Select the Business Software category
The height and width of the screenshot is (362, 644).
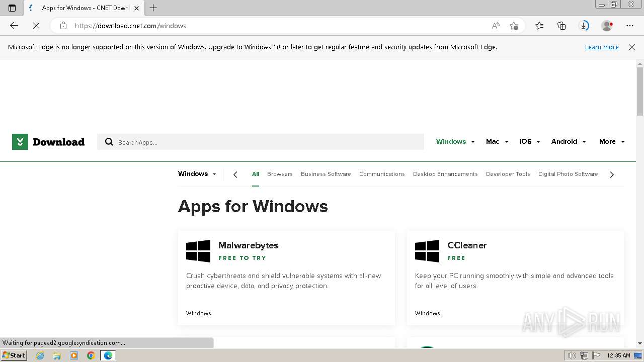pyautogui.click(x=326, y=174)
